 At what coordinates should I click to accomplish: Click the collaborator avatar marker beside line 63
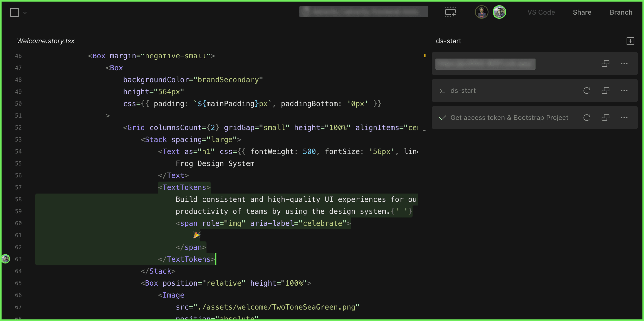6,259
